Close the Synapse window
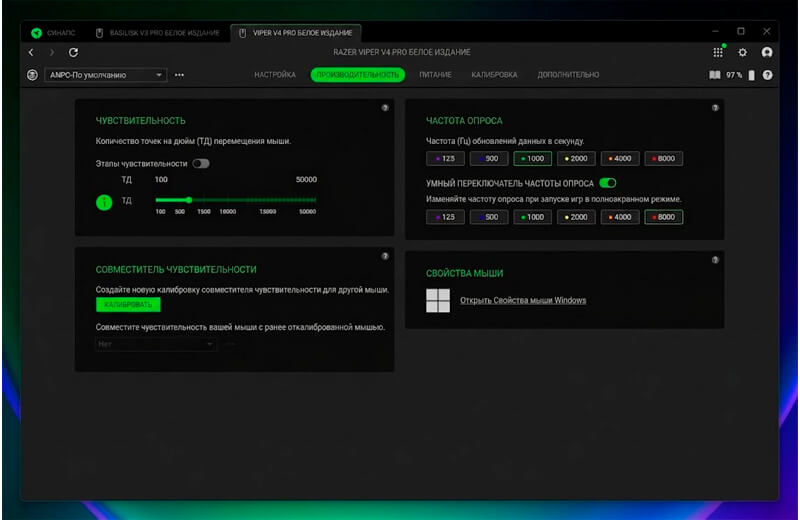800x520 pixels. pyautogui.click(x=766, y=32)
